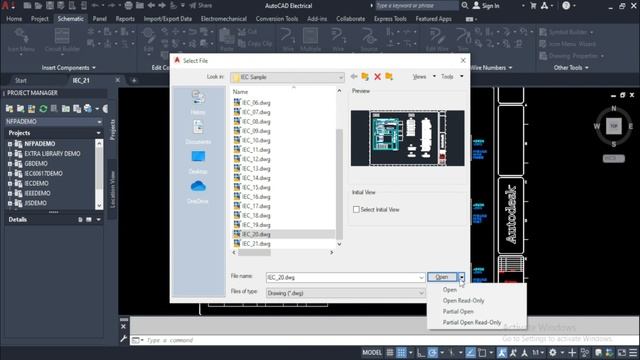Go back to previous folder in Select File
Screen dimensions: 640x360
(353, 76)
